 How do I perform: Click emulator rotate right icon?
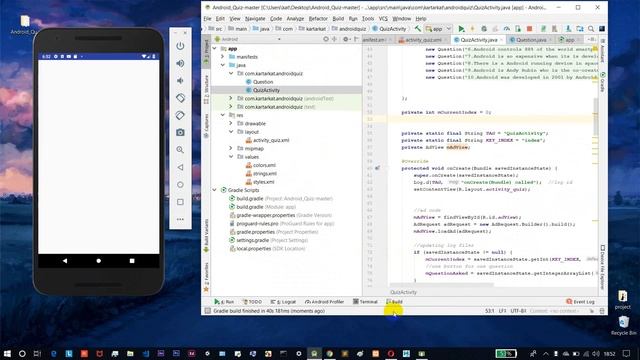[x=180, y=115]
